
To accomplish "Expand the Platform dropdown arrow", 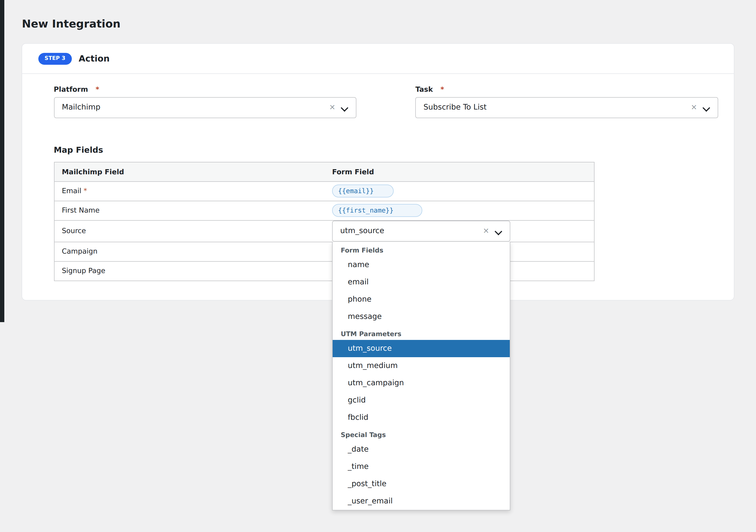I will click(x=345, y=109).
